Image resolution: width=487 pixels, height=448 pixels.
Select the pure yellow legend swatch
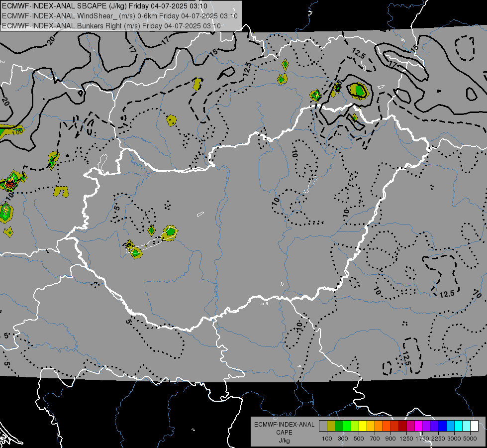[x=363, y=426]
